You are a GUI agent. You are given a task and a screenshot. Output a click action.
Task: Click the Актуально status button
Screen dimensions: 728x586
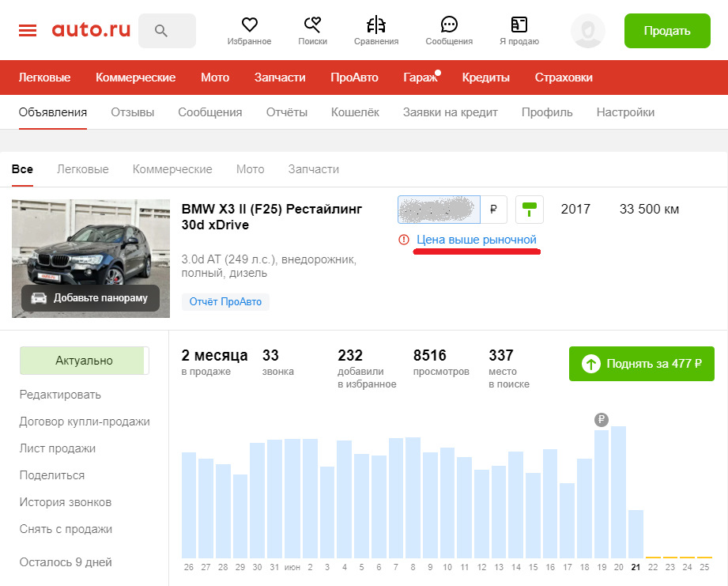[x=84, y=361]
